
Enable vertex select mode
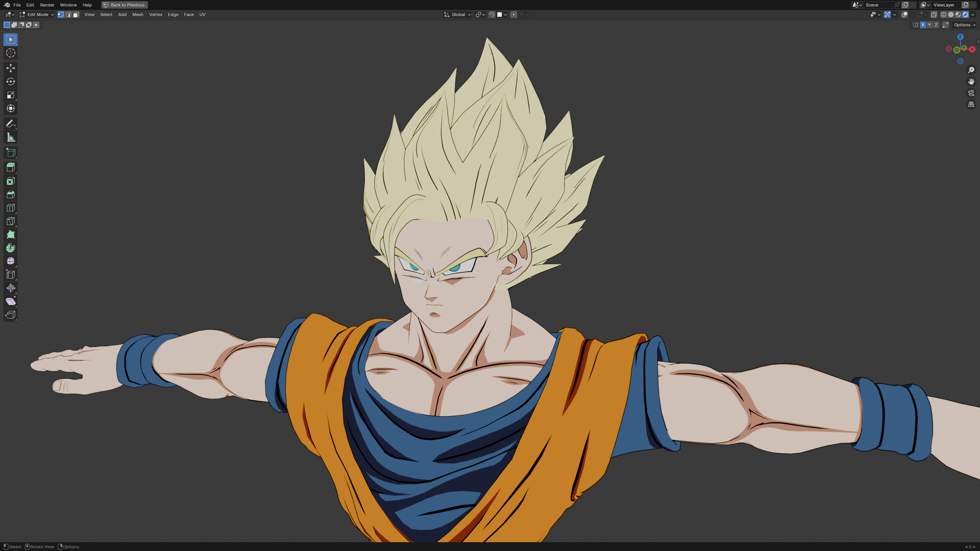pyautogui.click(x=61, y=15)
